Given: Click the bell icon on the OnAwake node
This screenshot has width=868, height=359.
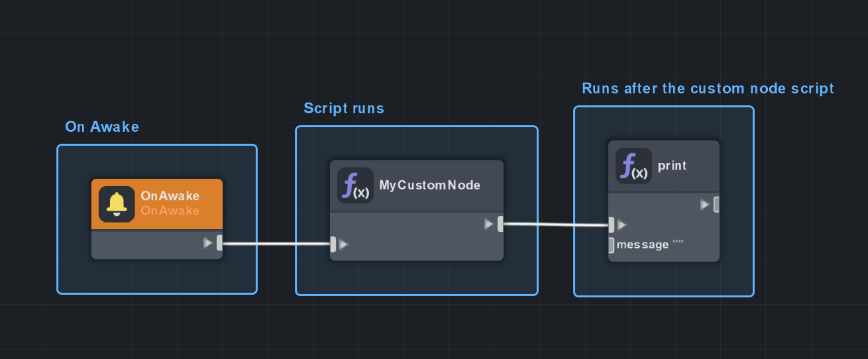Looking at the screenshot, I should [x=117, y=203].
